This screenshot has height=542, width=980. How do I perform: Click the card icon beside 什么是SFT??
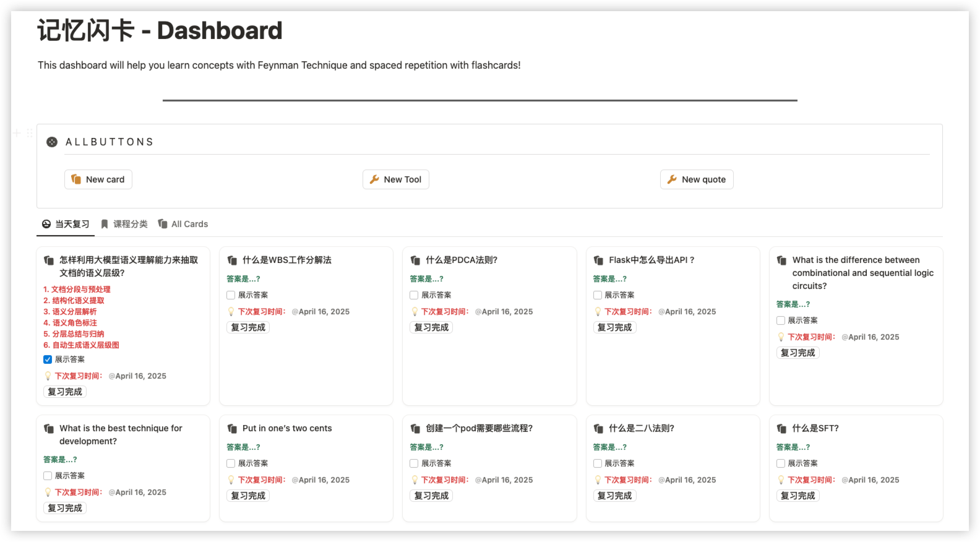(782, 429)
